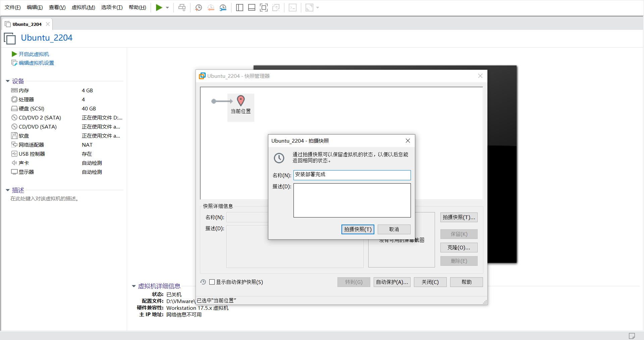The image size is (644, 340).
Task: Close the Ubuntu_2204 tab
Action: coord(48,24)
